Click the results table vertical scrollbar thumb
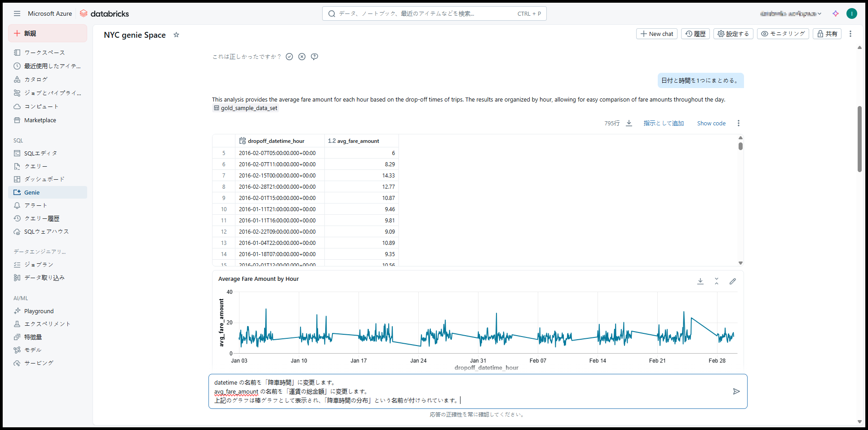Screen dimensions: 868x430 (740, 146)
